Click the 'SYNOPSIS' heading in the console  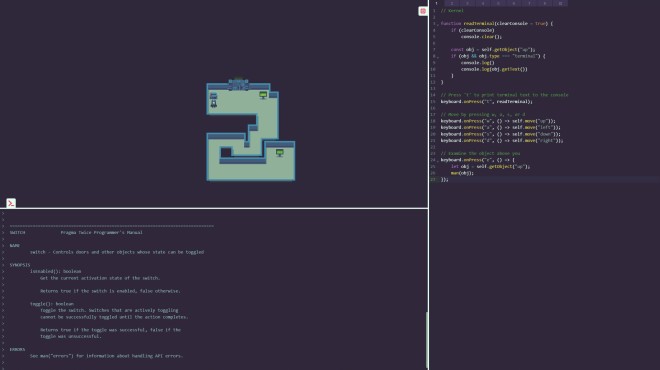pos(20,265)
